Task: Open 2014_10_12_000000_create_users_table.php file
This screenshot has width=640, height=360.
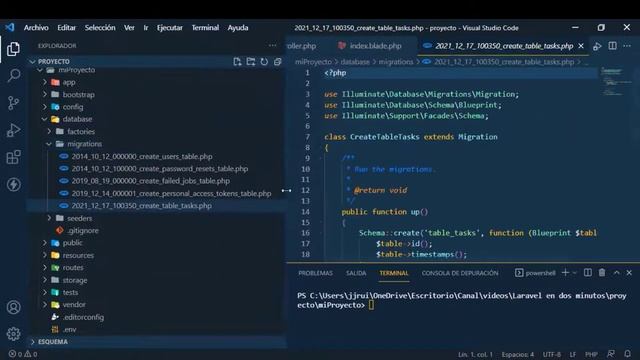Action: [142, 156]
